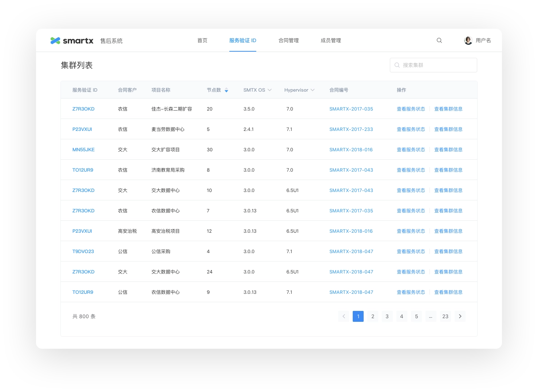The width and height of the screenshot is (538, 392).
Task: Navigate to the 成员管理 tab
Action: [331, 40]
